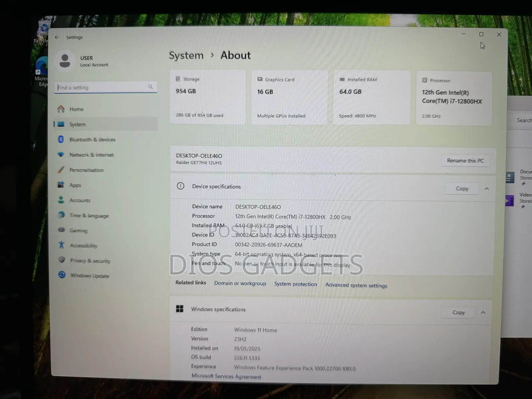Viewport: 532px width, 399px height.
Task: Open the Apps settings page
Action: pyautogui.click(x=105, y=185)
